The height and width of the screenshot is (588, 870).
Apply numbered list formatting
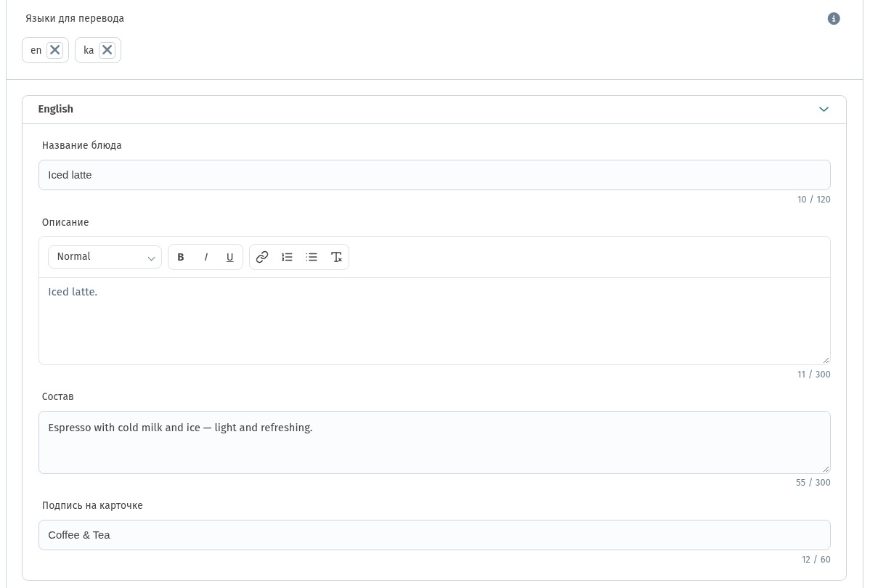(287, 257)
